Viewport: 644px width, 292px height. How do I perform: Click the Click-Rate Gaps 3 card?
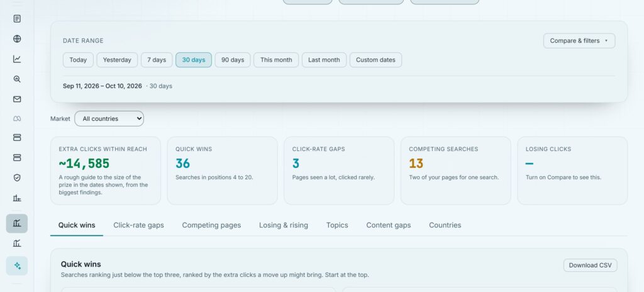point(339,171)
